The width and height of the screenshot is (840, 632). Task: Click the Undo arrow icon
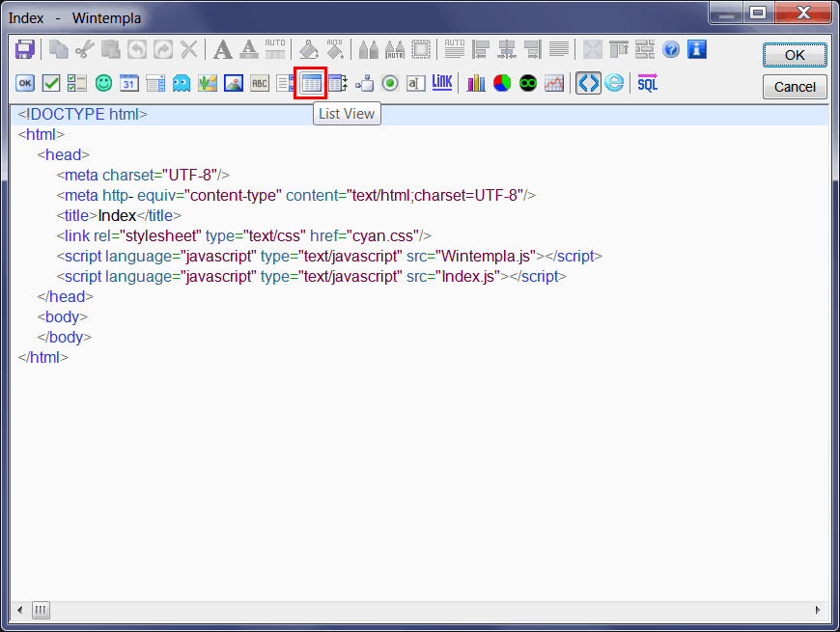pyautogui.click(x=137, y=50)
